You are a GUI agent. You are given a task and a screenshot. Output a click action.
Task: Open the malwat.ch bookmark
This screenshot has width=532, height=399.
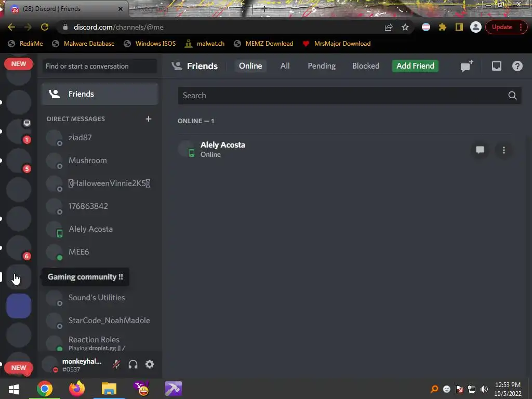pos(205,44)
